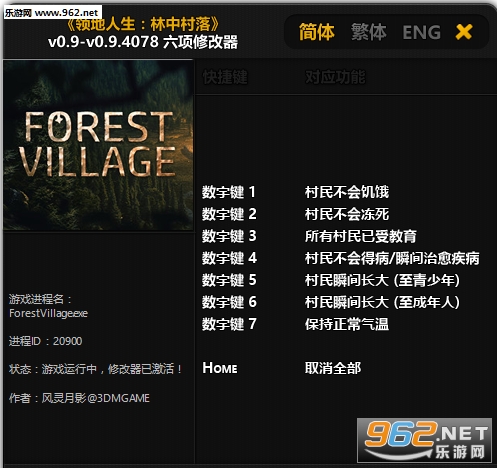Enable 村民不会得病/瞬间治愈疾病 option

pos(392,258)
